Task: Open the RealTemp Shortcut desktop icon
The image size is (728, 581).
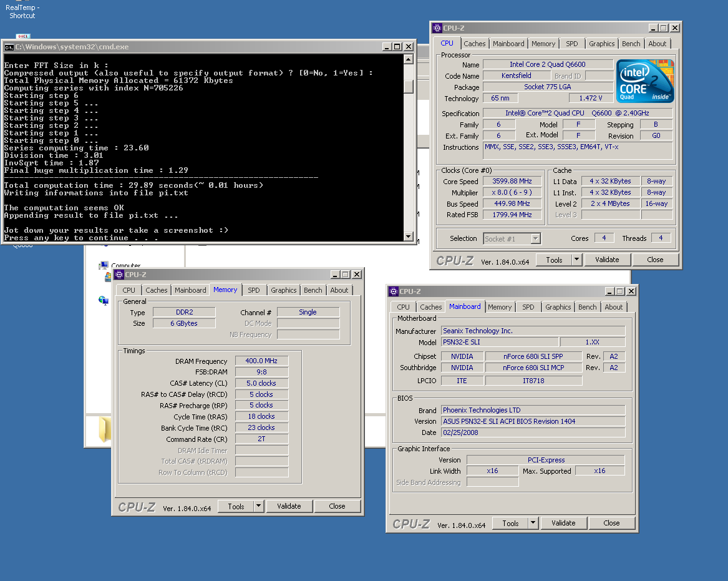Action: tap(22, 12)
